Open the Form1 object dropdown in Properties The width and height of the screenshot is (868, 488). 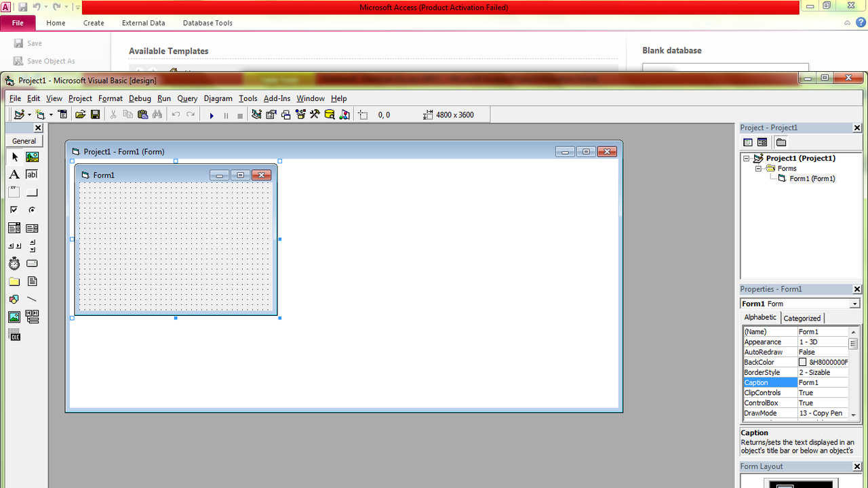point(854,304)
